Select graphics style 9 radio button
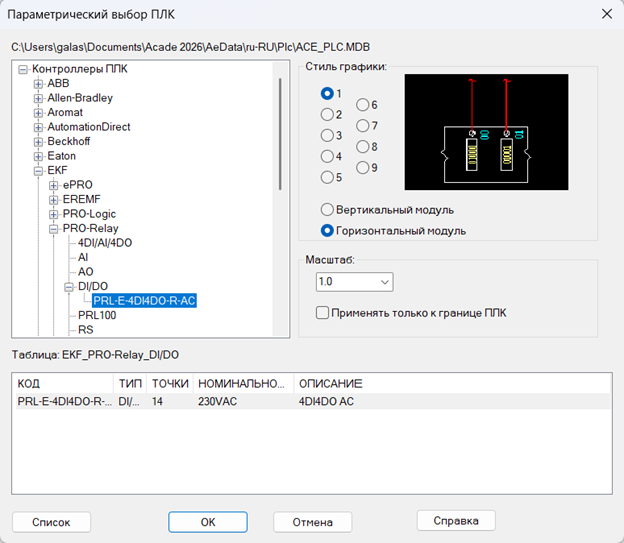This screenshot has width=624, height=543. click(363, 168)
